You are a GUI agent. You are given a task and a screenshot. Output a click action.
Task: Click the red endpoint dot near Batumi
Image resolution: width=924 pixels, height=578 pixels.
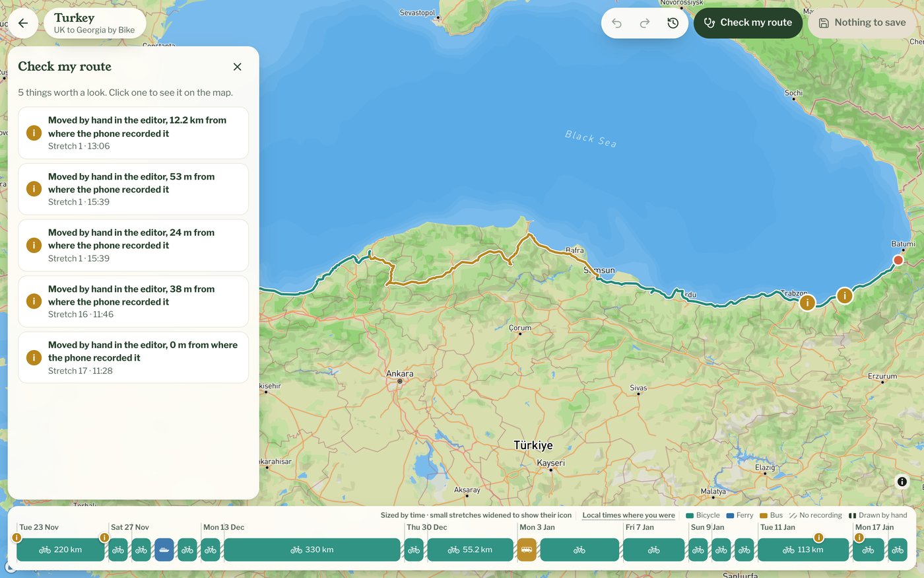(x=898, y=260)
